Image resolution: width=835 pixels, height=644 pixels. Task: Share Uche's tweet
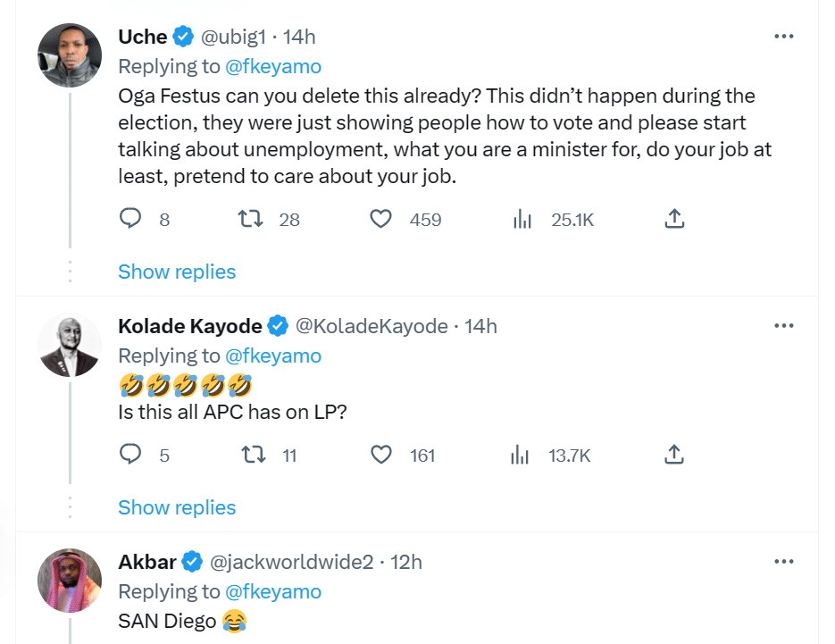coord(675,219)
